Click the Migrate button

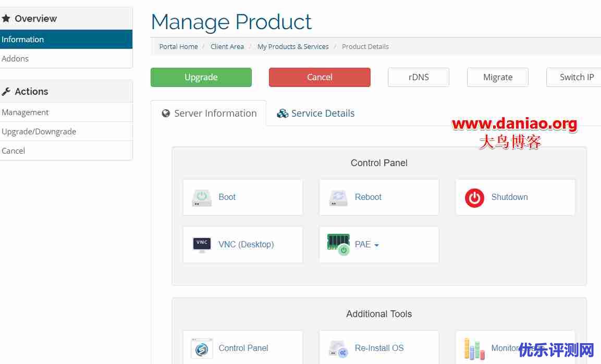498,77
